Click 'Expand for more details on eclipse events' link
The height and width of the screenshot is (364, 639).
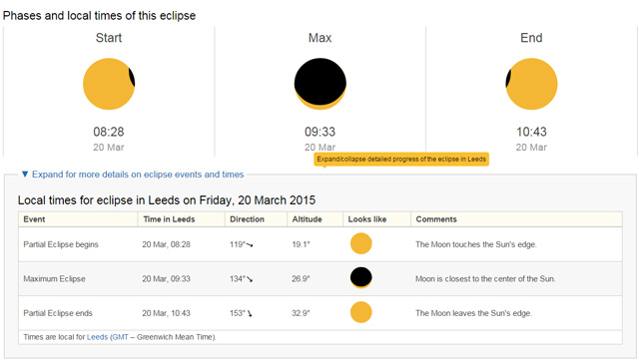(x=138, y=175)
